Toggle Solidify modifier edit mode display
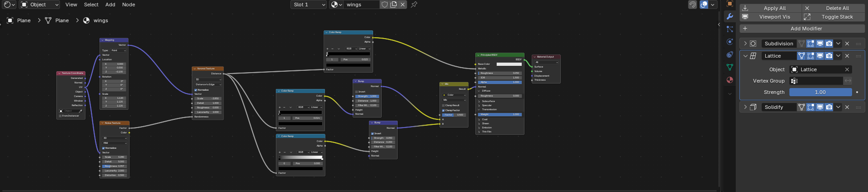This screenshot has width=868, height=192. click(x=811, y=107)
